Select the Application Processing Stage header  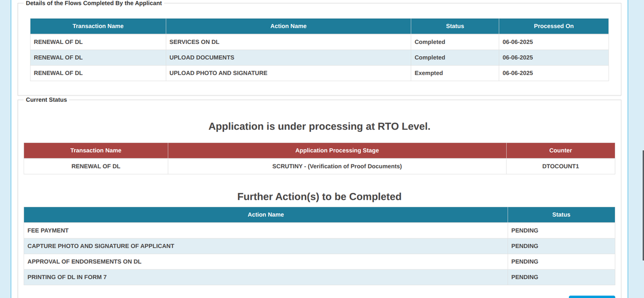point(337,151)
